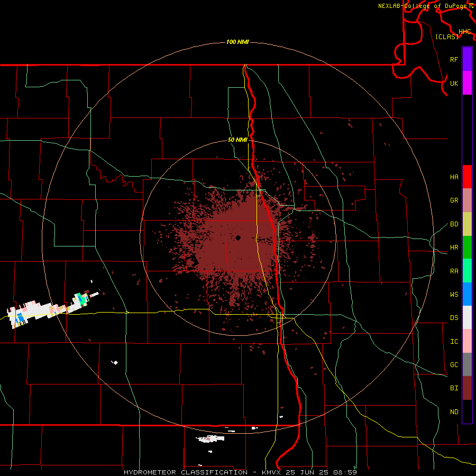
Task: Click the BD legend label
Action: [454, 224]
